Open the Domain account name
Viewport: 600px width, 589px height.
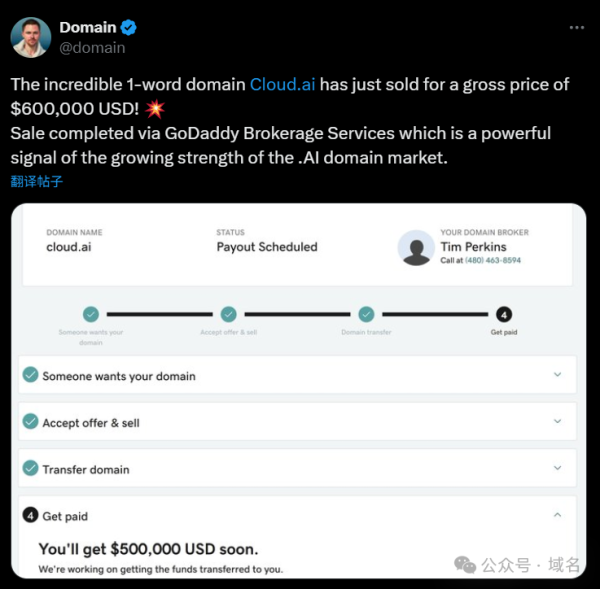pos(88,28)
